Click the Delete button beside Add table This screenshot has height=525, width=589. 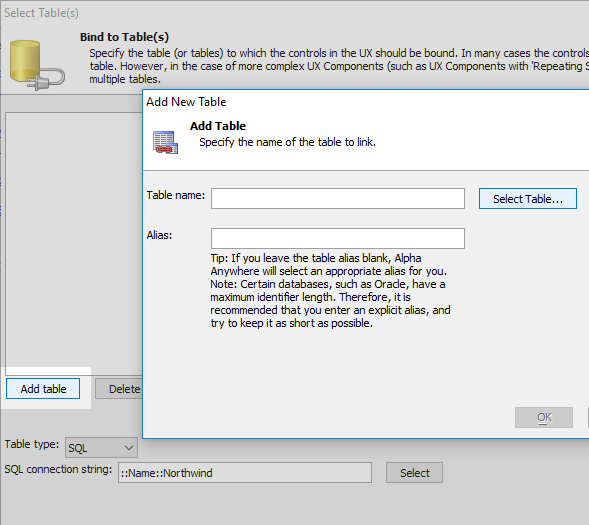coord(119,388)
